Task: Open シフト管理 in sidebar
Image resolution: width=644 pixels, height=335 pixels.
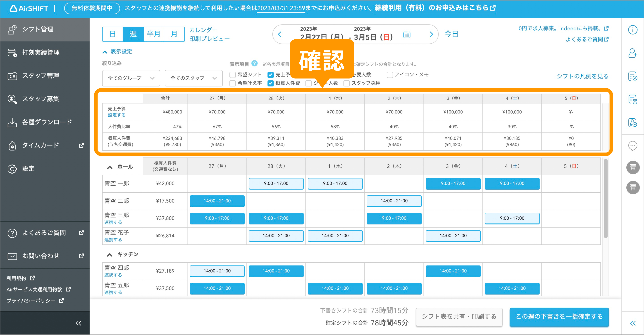Action: pyautogui.click(x=45, y=29)
